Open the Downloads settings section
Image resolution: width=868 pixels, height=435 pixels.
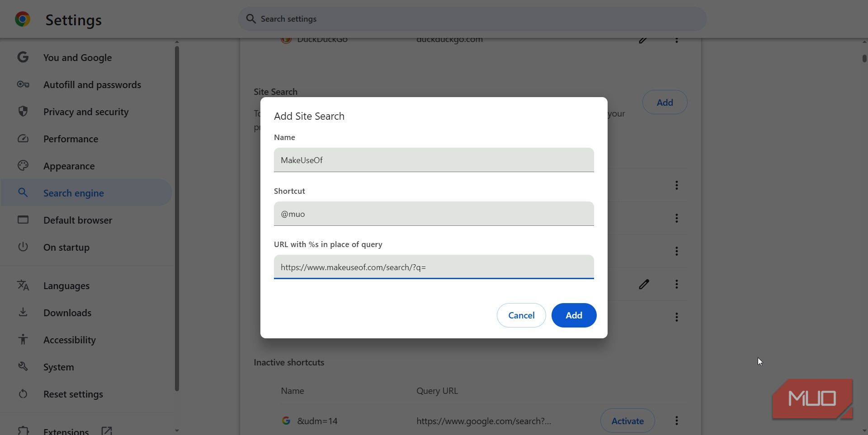(67, 313)
